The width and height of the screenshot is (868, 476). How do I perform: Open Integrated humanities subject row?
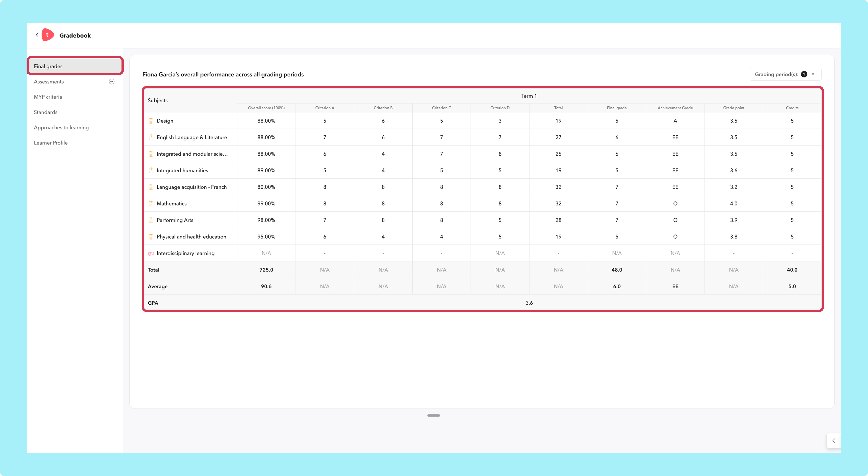tap(182, 171)
